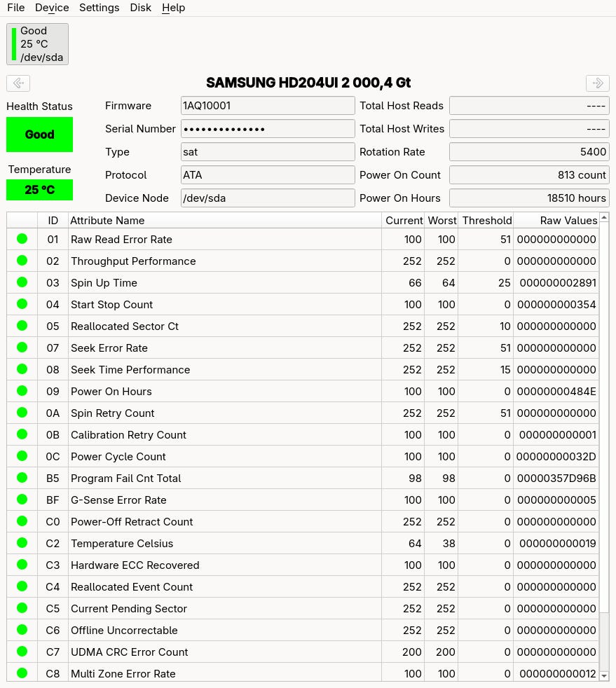Open the Help menu
This screenshot has height=688, width=616.
(173, 8)
